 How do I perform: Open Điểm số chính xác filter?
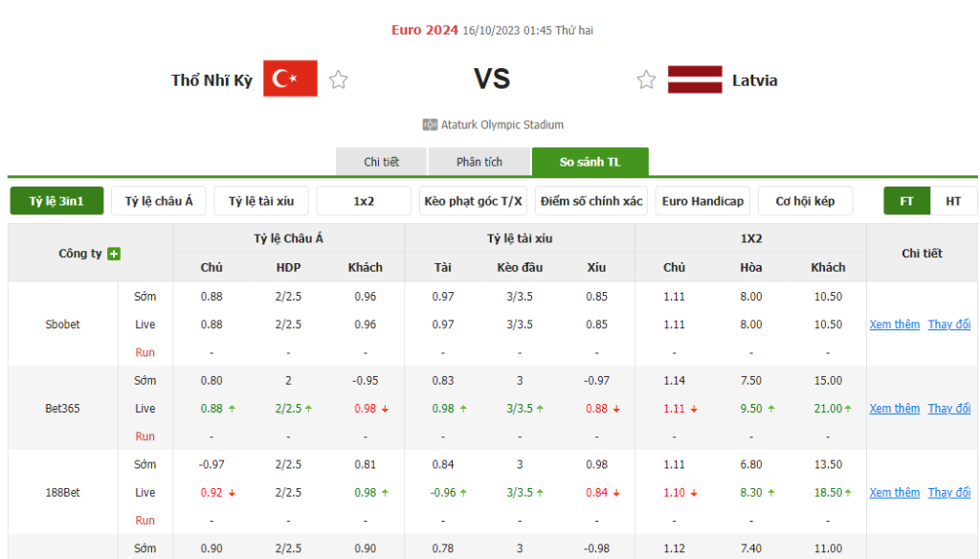coord(591,201)
